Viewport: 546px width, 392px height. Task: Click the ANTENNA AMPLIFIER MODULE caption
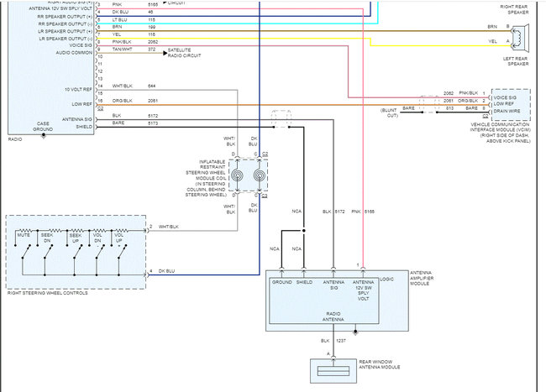(422, 278)
